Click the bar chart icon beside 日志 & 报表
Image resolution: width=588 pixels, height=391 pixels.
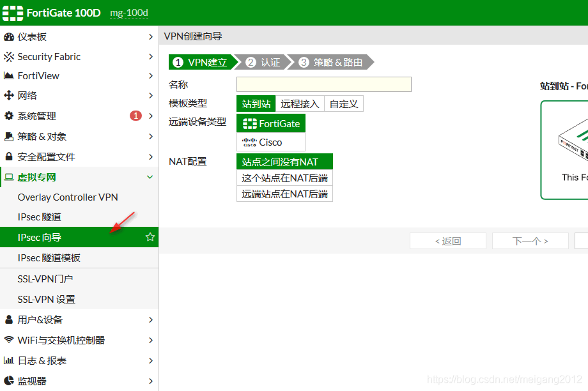8,360
